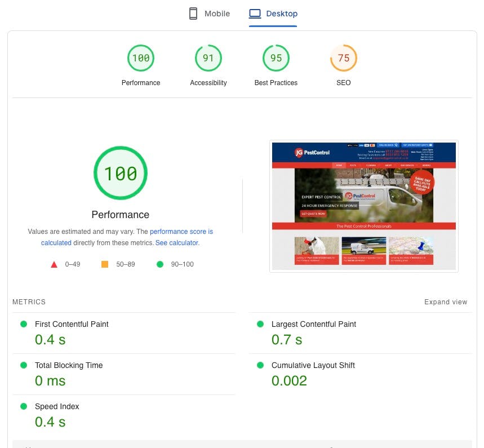Click the large 100 performance gauge

(x=121, y=173)
